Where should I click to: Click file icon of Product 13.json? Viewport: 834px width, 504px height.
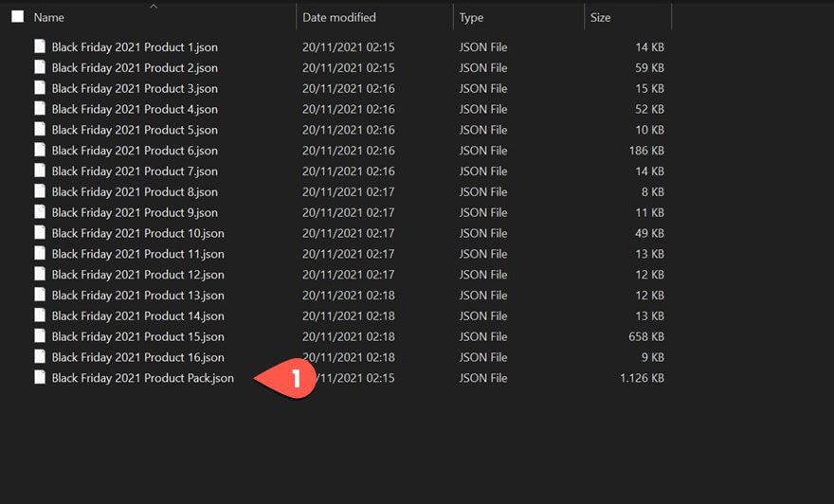tap(40, 295)
